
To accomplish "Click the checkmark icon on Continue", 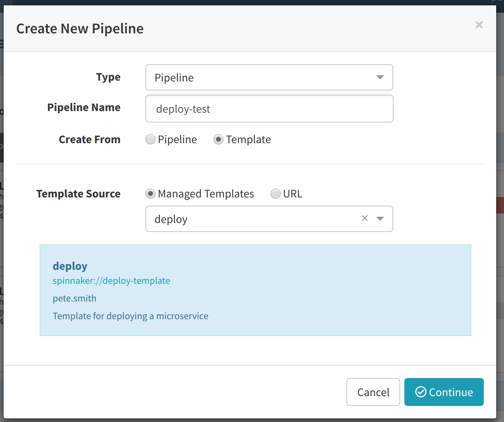I will (420, 392).
